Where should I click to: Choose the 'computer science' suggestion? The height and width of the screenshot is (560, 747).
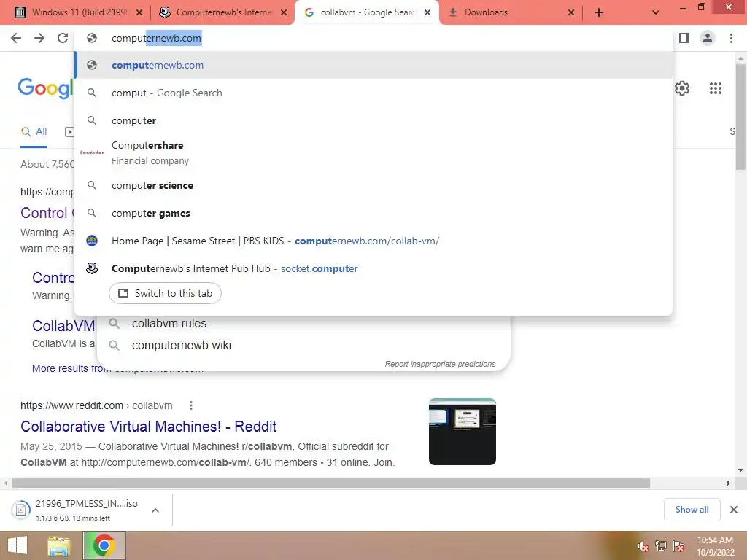coord(373,185)
